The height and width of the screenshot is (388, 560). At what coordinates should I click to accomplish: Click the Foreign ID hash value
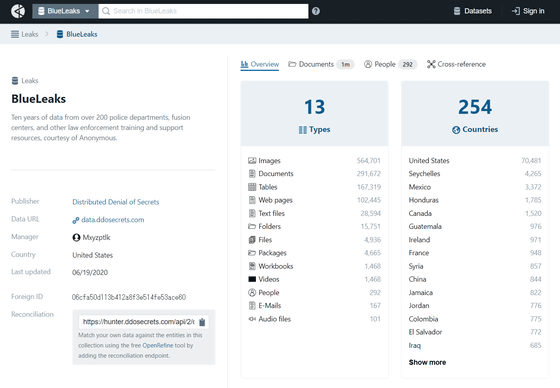[x=129, y=297]
